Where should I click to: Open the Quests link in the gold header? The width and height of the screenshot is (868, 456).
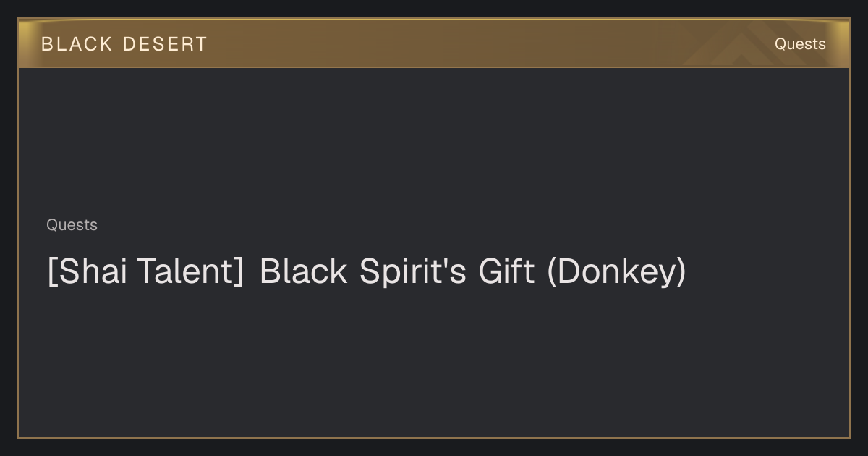(x=800, y=44)
